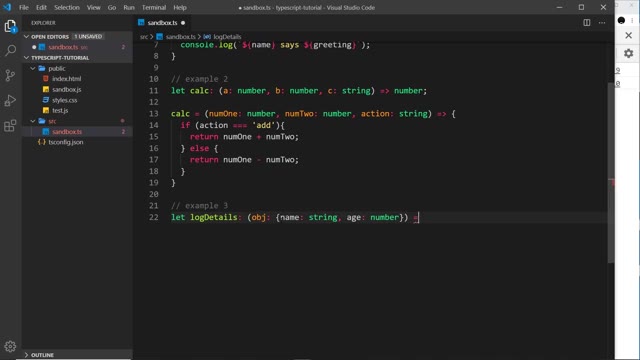Screen dimensions: 640x360
Task: Click the Split Editor Right icon
Action: [x=587, y=23]
